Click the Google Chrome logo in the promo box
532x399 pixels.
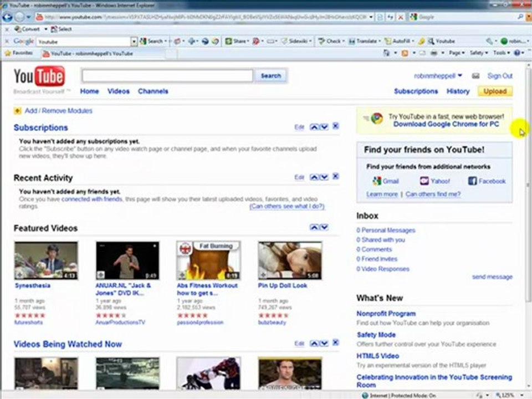(x=377, y=119)
